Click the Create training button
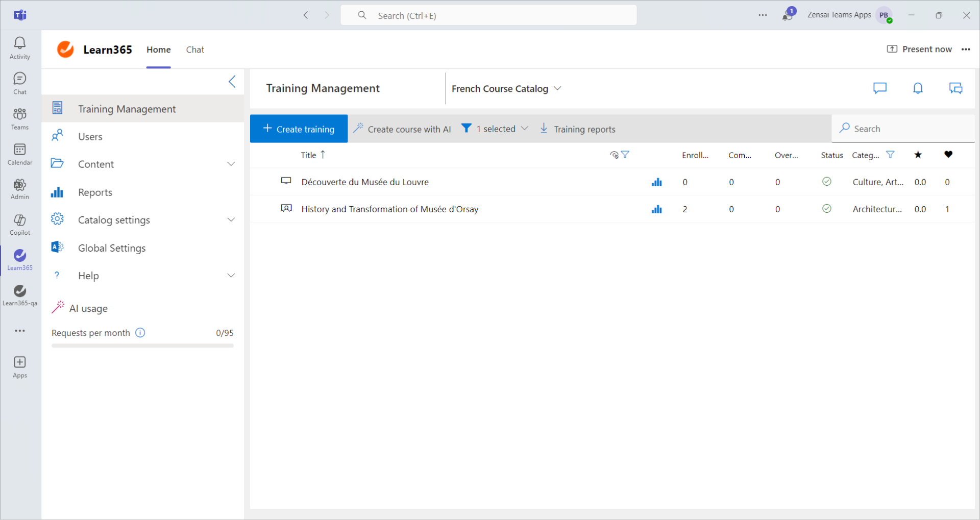The width and height of the screenshot is (980, 520). [x=299, y=129]
